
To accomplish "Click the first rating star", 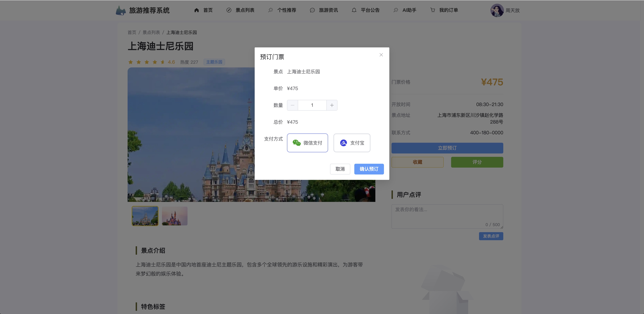I will (130, 62).
